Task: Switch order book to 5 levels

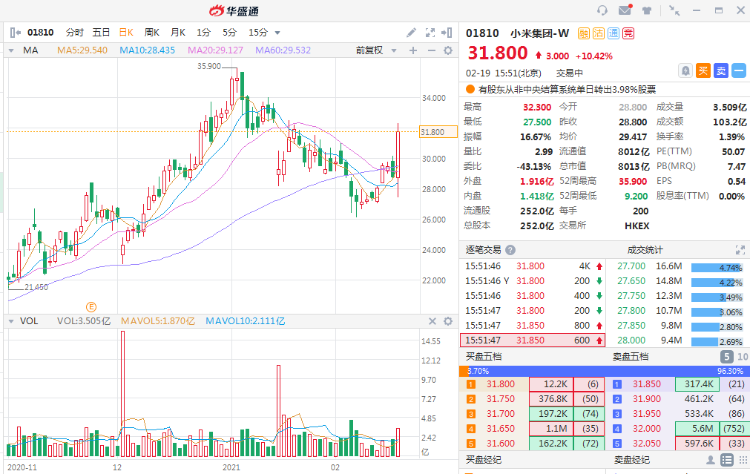Action: [x=727, y=356]
